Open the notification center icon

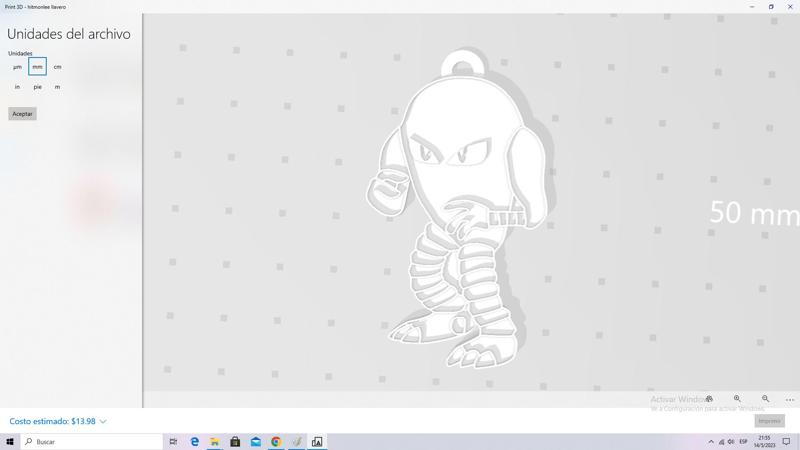click(787, 442)
